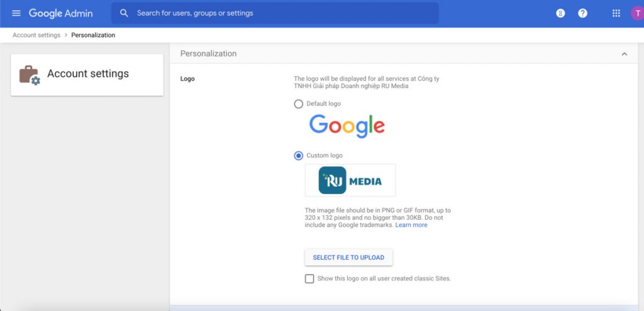
Task: Click the Google Admin logo
Action: click(x=61, y=13)
